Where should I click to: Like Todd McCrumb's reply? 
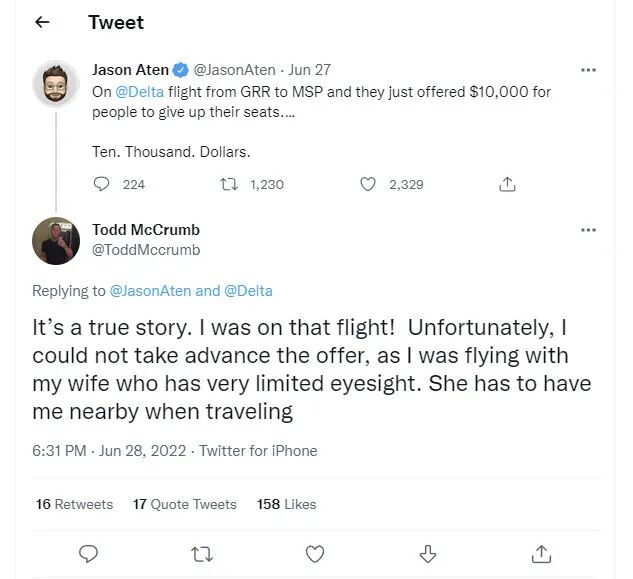[315, 553]
